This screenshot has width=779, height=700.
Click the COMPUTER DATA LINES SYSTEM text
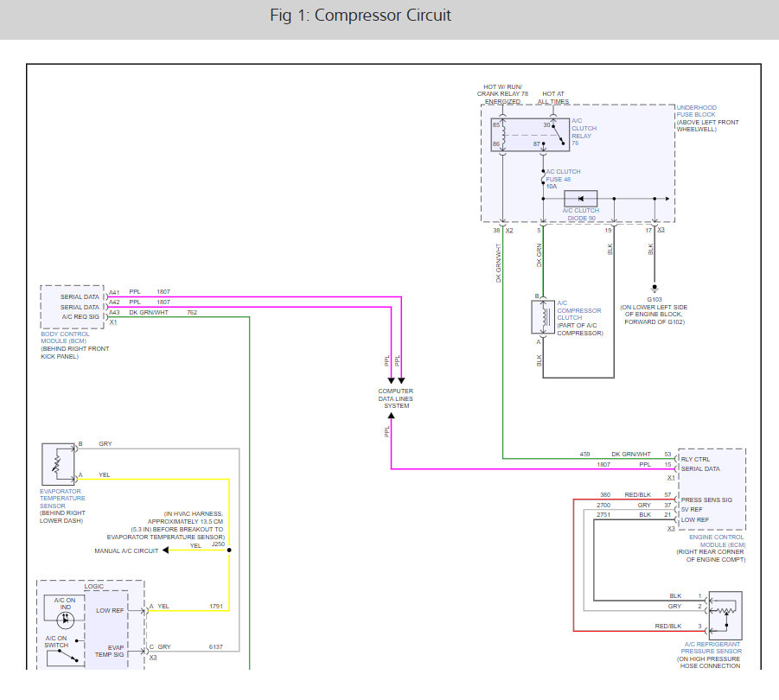[x=395, y=398]
